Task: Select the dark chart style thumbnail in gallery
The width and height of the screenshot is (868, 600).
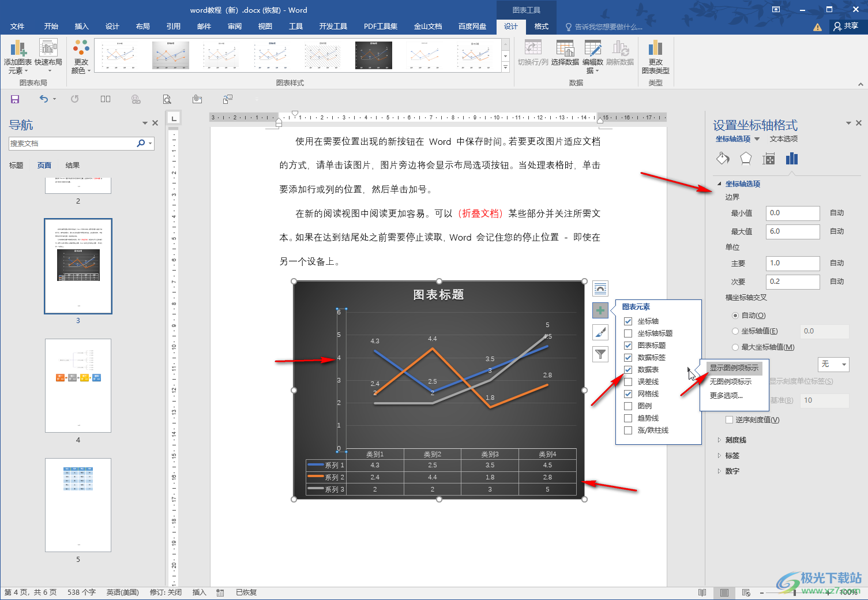Action: tap(373, 55)
